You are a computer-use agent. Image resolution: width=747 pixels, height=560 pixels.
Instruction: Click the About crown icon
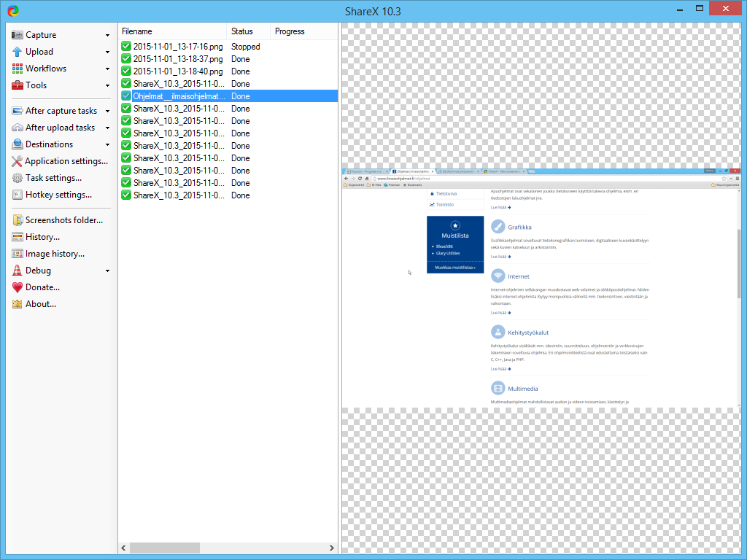tap(18, 304)
